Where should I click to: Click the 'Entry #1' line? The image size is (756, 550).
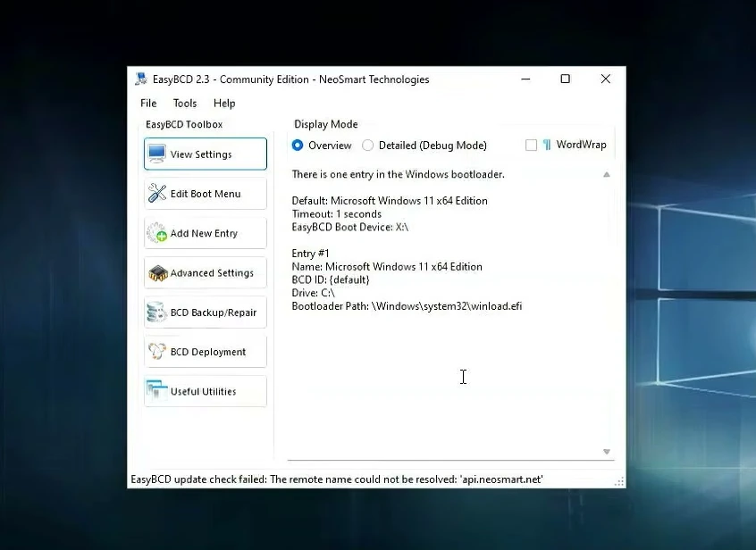310,254
